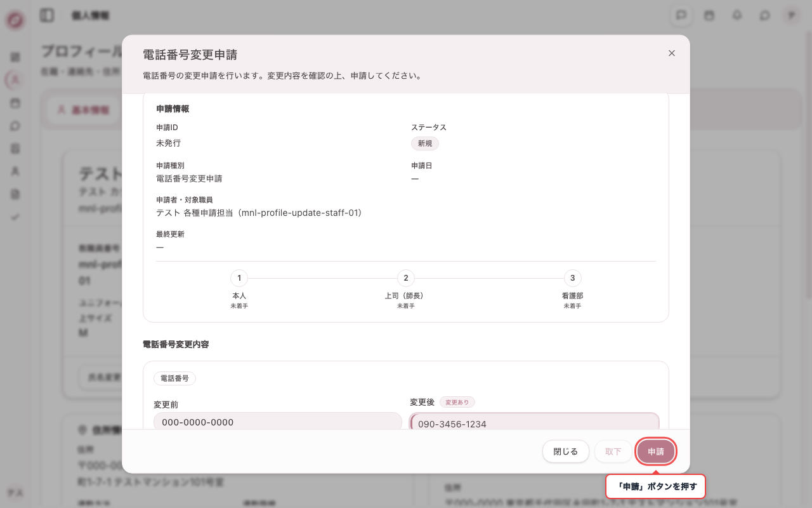Click the app logo in sidebar
The height and width of the screenshot is (508, 812).
pos(15,20)
